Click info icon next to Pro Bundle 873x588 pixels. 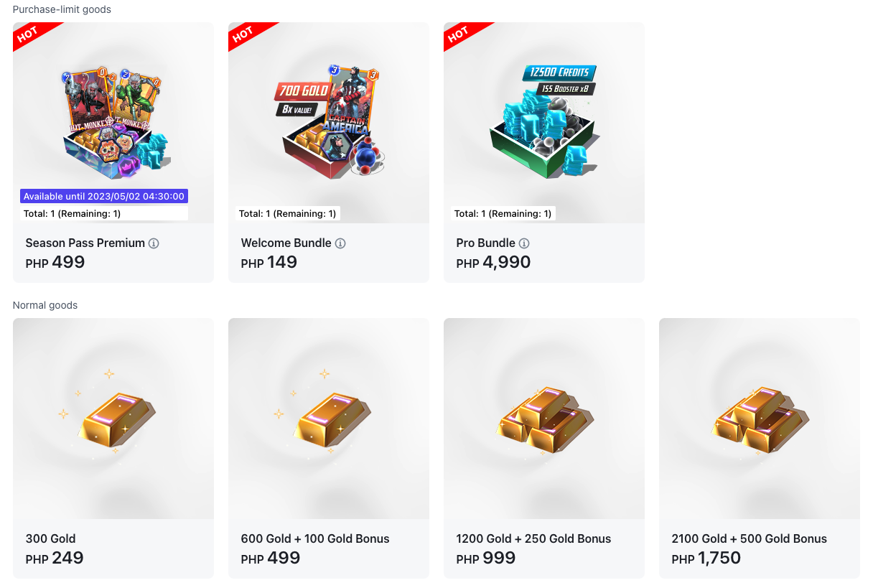(524, 243)
